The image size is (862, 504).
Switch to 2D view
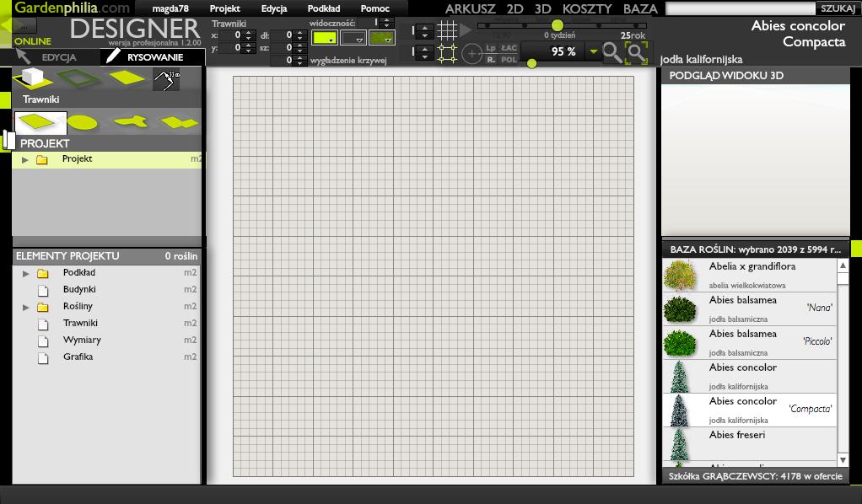click(x=515, y=8)
